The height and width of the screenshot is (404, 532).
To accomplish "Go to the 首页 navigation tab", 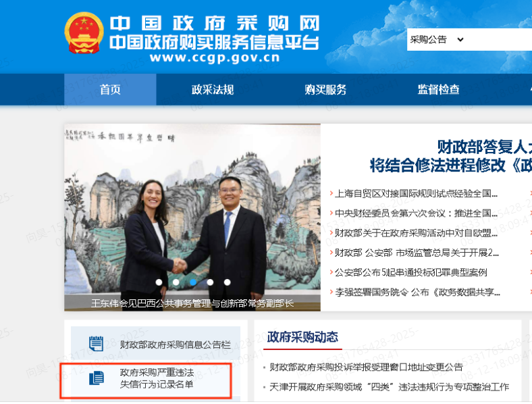I will click(x=110, y=90).
